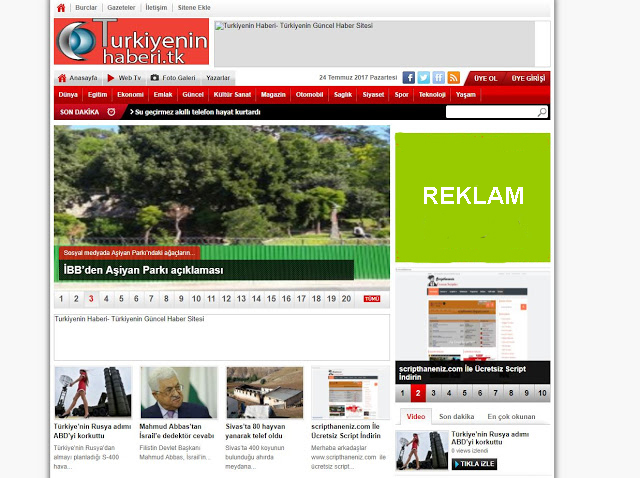Open the Web Tv tab

point(124,78)
